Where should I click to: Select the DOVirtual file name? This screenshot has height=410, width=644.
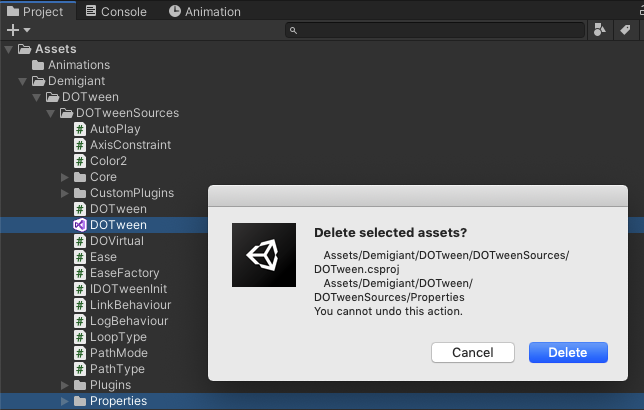[x=117, y=241]
